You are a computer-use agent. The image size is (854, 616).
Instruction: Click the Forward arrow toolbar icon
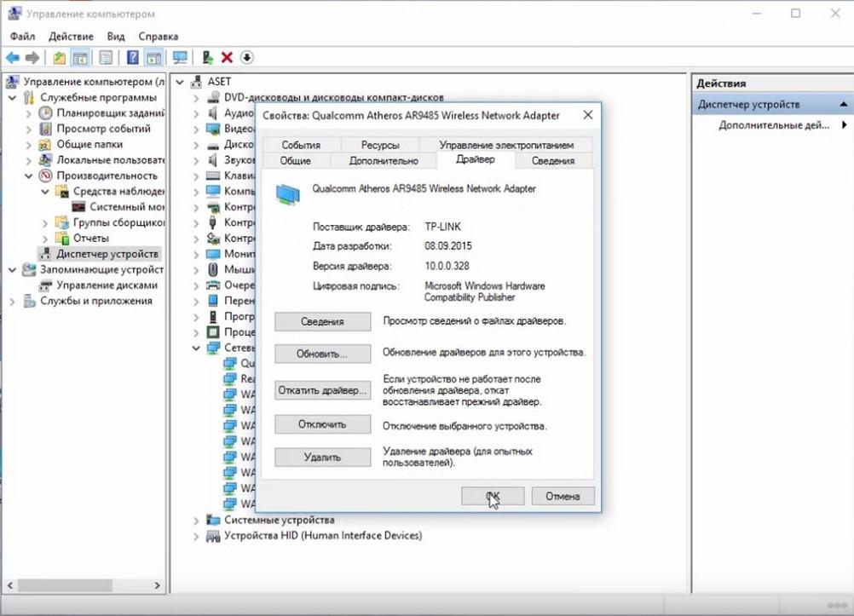[32, 57]
